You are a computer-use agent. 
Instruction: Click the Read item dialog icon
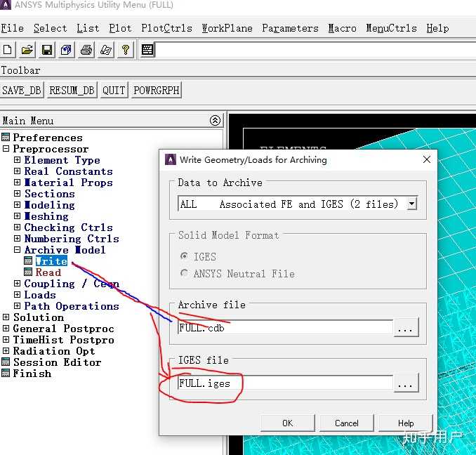pyautogui.click(x=28, y=272)
